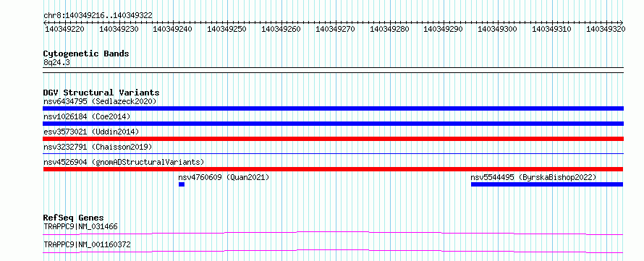
Task: Click ruler position 140349310
Action: pyautogui.click(x=552, y=29)
